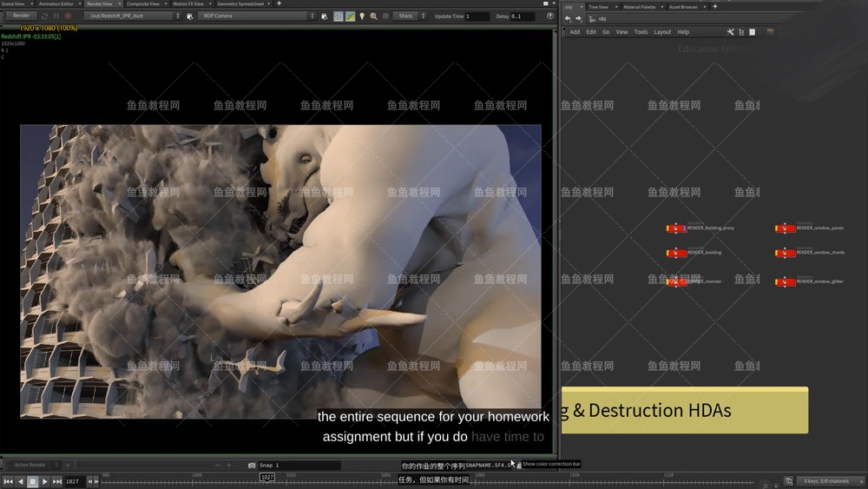Click timeline frame marker 1027

point(266,478)
